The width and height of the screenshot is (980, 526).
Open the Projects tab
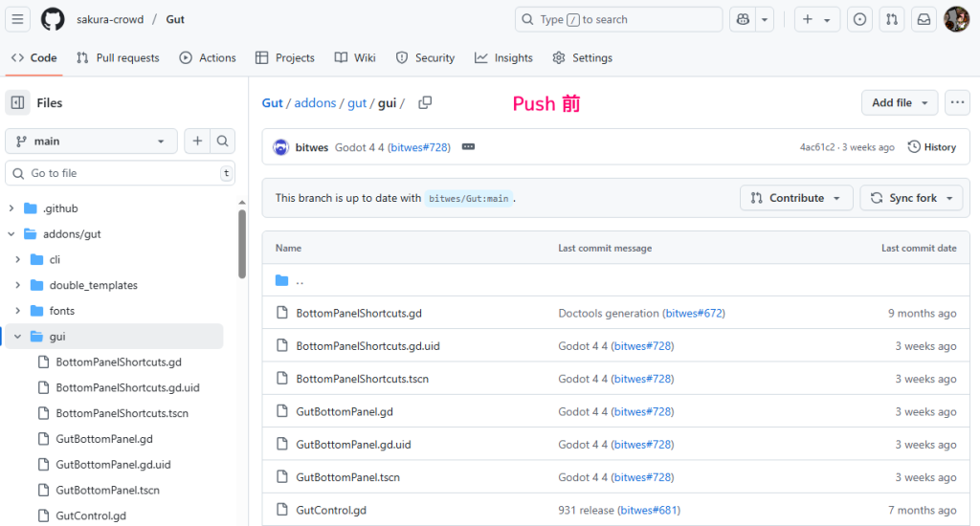285,57
